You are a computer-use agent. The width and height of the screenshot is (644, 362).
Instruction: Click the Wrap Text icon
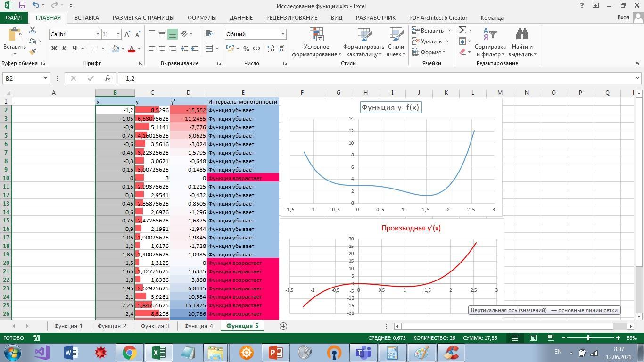coord(209,34)
